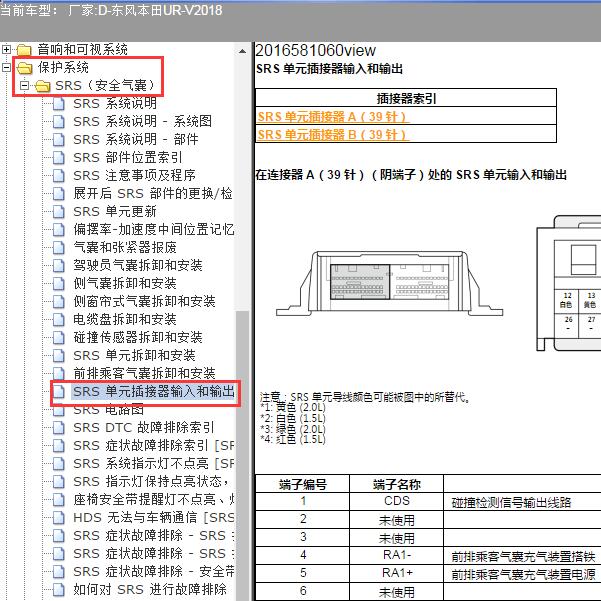Collapse the SRS（安全气囊）subfolder
The image size is (601, 601).
[25, 85]
